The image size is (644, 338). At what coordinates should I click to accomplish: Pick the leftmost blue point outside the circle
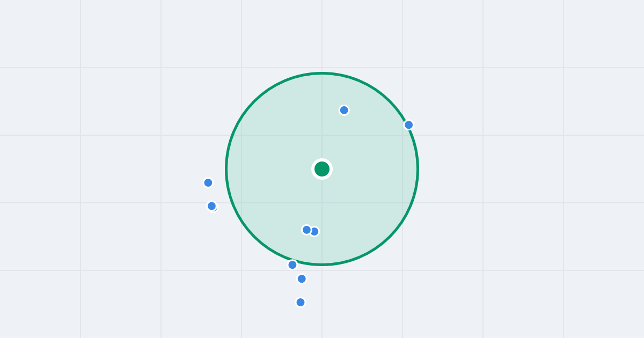208,182
